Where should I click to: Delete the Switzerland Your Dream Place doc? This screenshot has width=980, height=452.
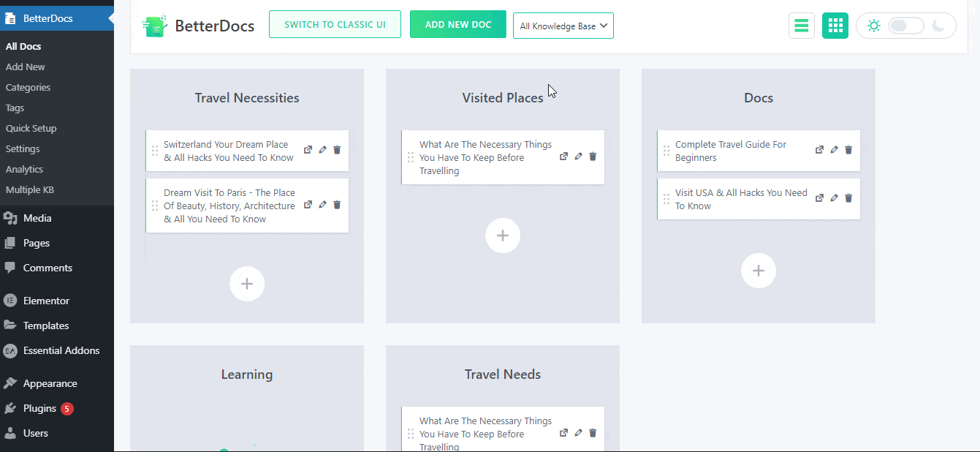click(x=337, y=150)
